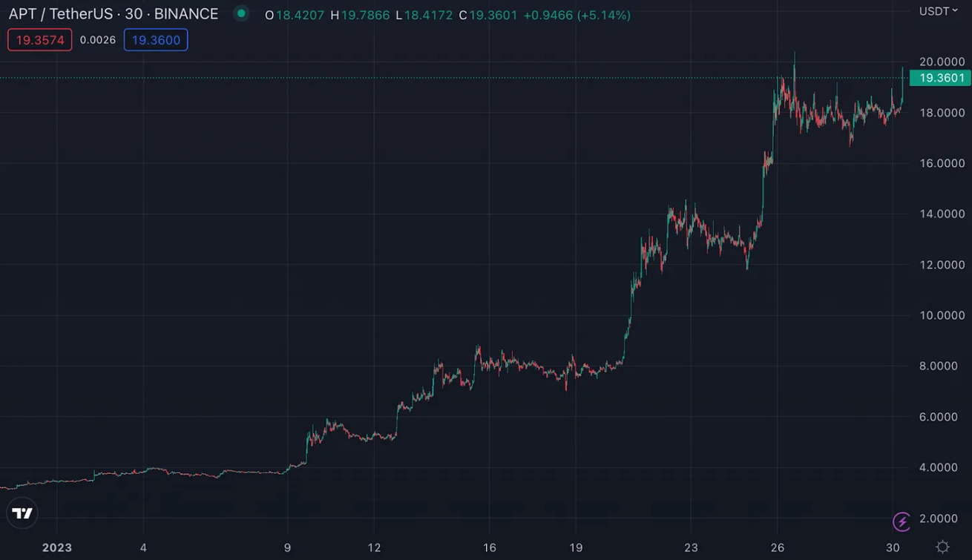This screenshot has width=972, height=560.
Task: Click the blue Buy price 19.3600 button
Action: point(155,39)
